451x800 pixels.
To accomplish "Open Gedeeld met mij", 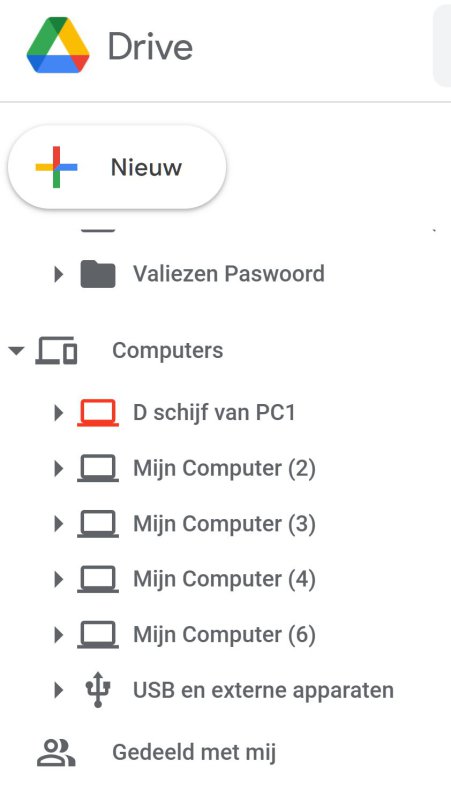I will (194, 753).
